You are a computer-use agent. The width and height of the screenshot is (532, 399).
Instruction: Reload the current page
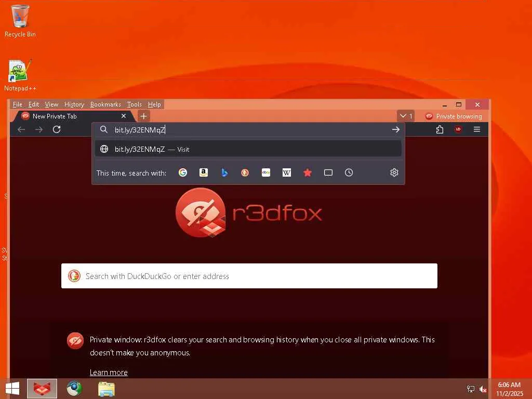57,129
